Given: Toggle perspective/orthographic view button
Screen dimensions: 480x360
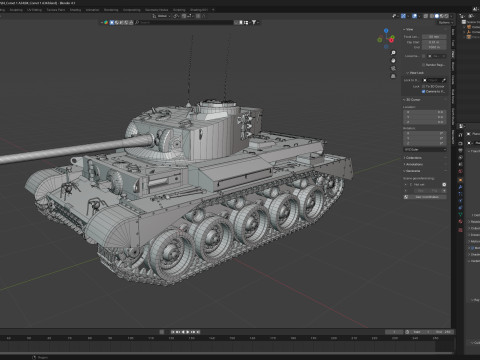Looking at the screenshot, I should tap(393, 76).
